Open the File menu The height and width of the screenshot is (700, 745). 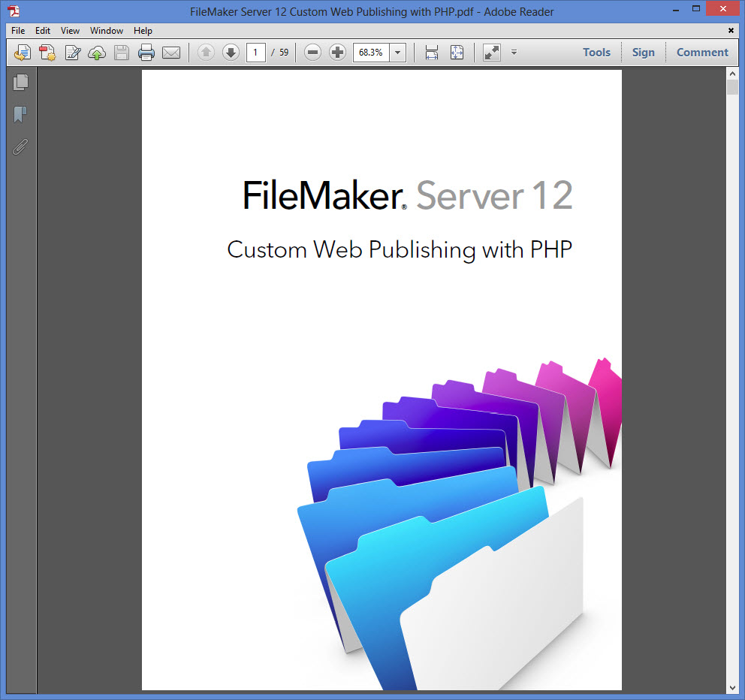pyautogui.click(x=18, y=30)
